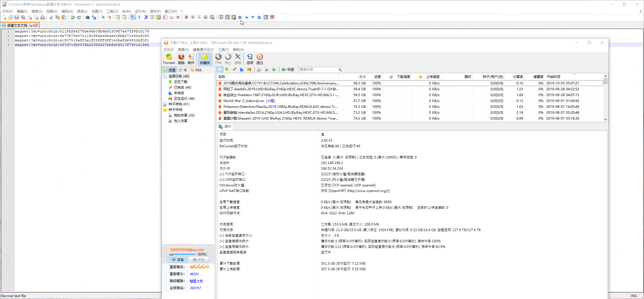Click the 磁链 magnet link icon
The height and width of the screenshot is (299, 644).
tap(181, 59)
